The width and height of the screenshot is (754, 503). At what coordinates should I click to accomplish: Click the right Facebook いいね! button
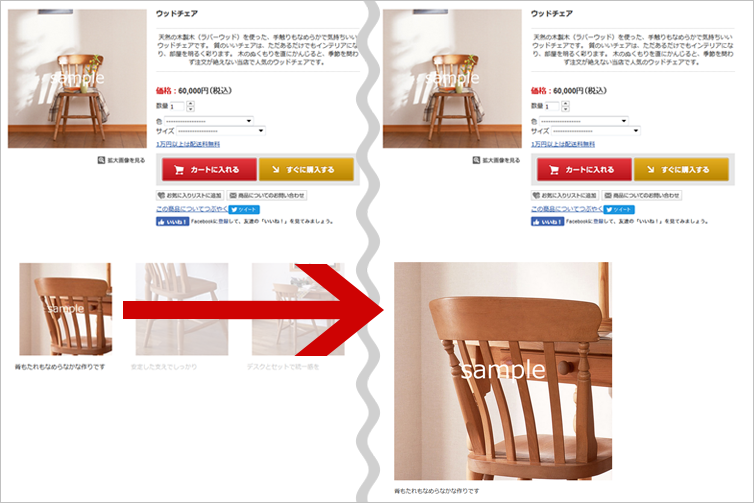coord(547,222)
